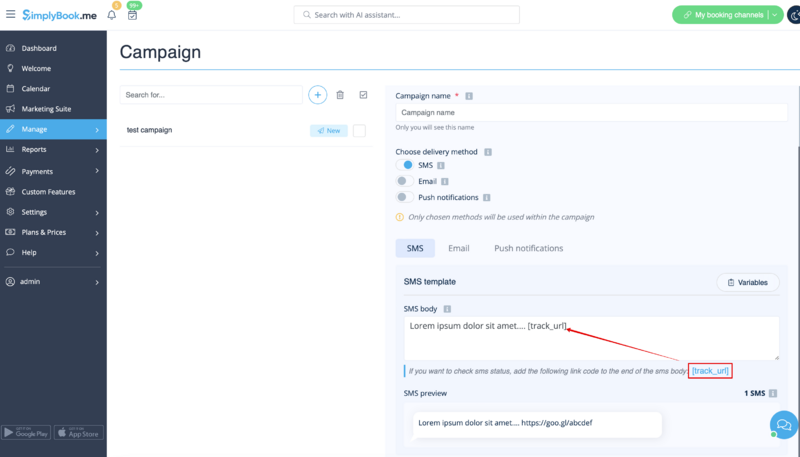Click info icon beside 1 SMS counter
Image resolution: width=800 pixels, height=457 pixels.
coord(773,393)
